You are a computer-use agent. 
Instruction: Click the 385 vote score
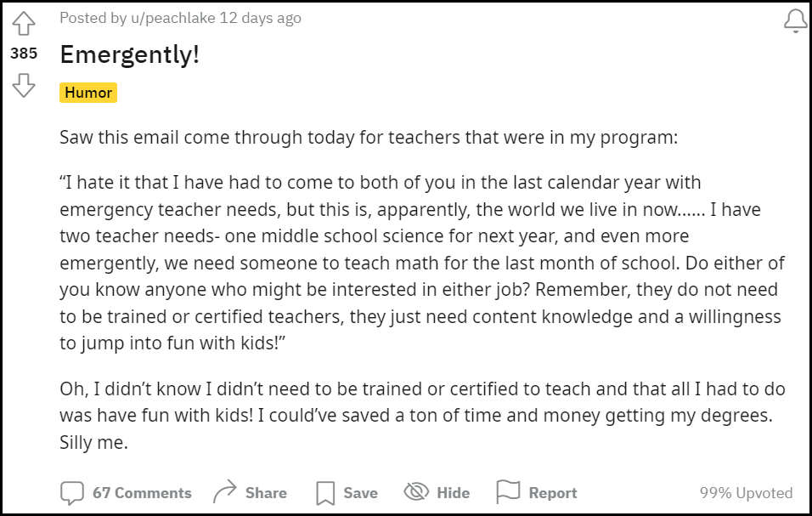click(x=24, y=54)
